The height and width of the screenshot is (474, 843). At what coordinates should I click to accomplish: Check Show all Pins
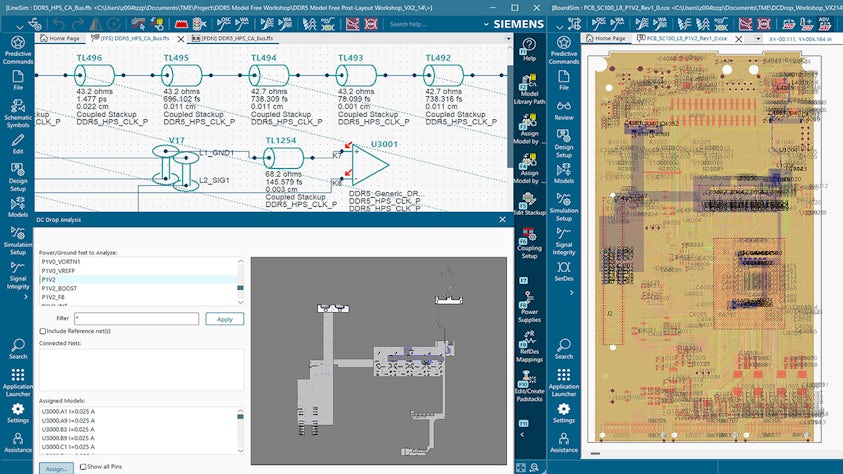pos(83,466)
